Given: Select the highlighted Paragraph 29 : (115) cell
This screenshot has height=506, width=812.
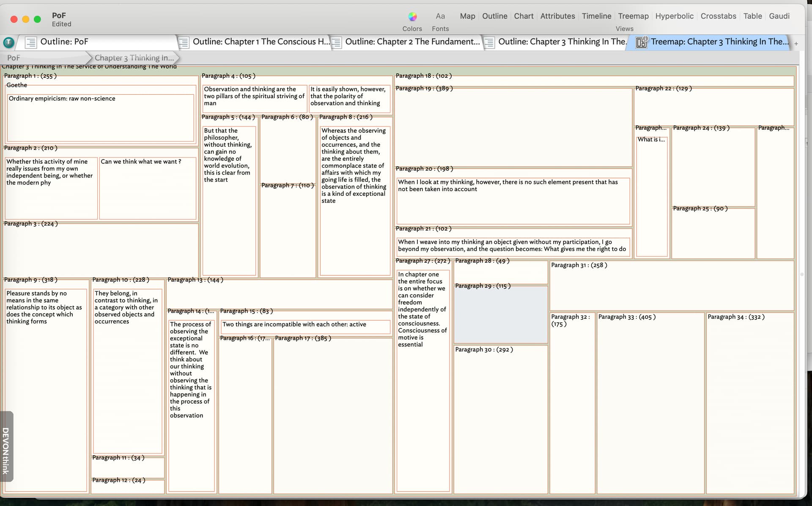Looking at the screenshot, I should (501, 315).
